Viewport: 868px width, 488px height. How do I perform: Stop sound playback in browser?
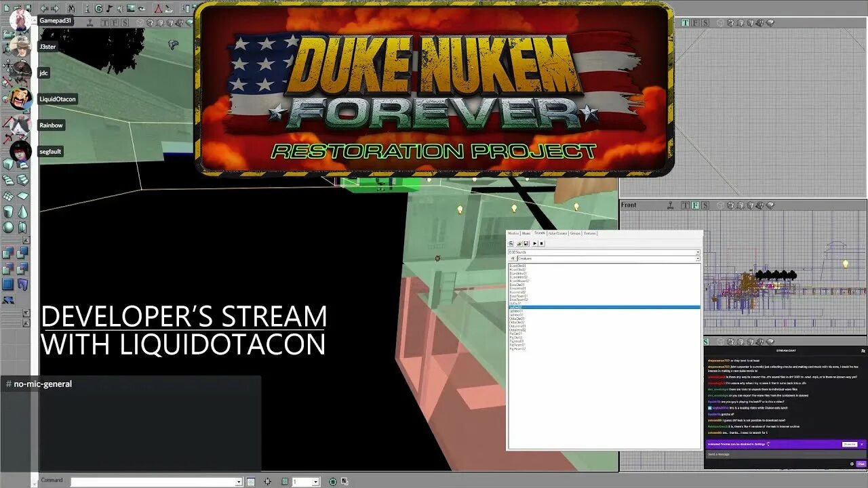[542, 243]
